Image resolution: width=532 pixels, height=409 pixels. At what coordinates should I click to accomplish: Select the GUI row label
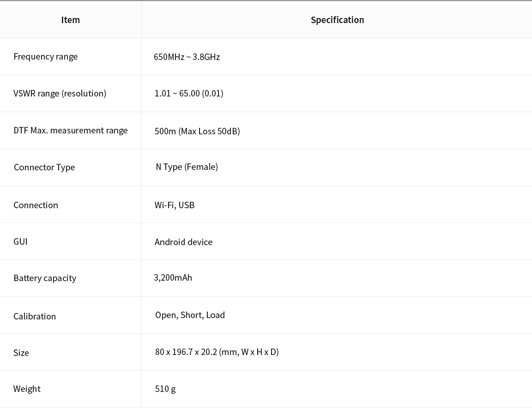click(20, 241)
